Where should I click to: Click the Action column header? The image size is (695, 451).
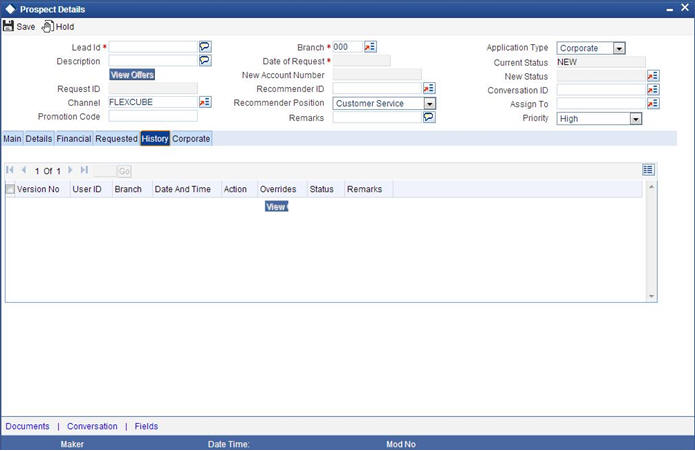[x=235, y=189]
